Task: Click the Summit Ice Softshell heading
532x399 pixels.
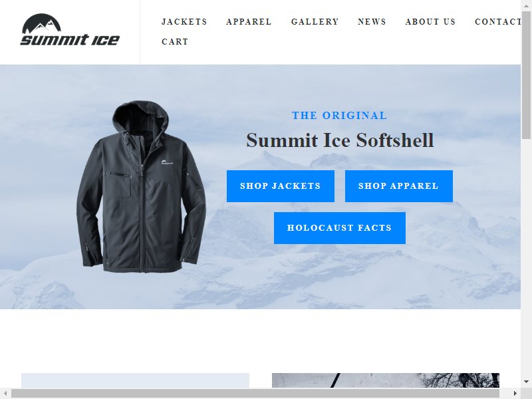Action: pos(340,140)
